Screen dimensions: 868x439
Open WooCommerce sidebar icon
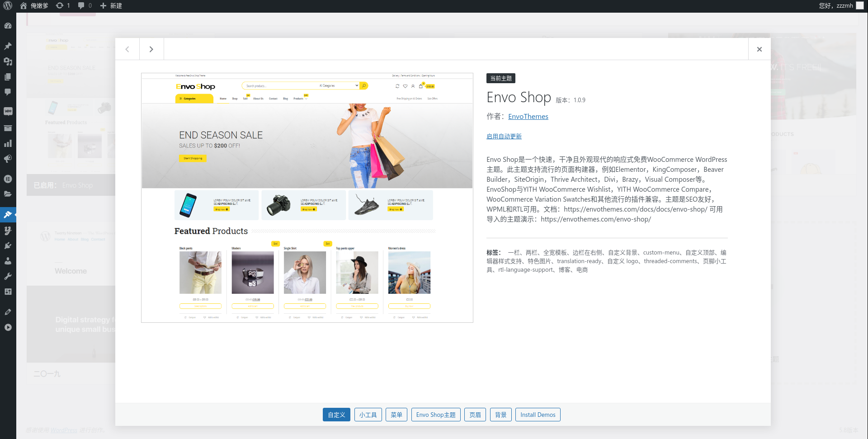pos(8,111)
